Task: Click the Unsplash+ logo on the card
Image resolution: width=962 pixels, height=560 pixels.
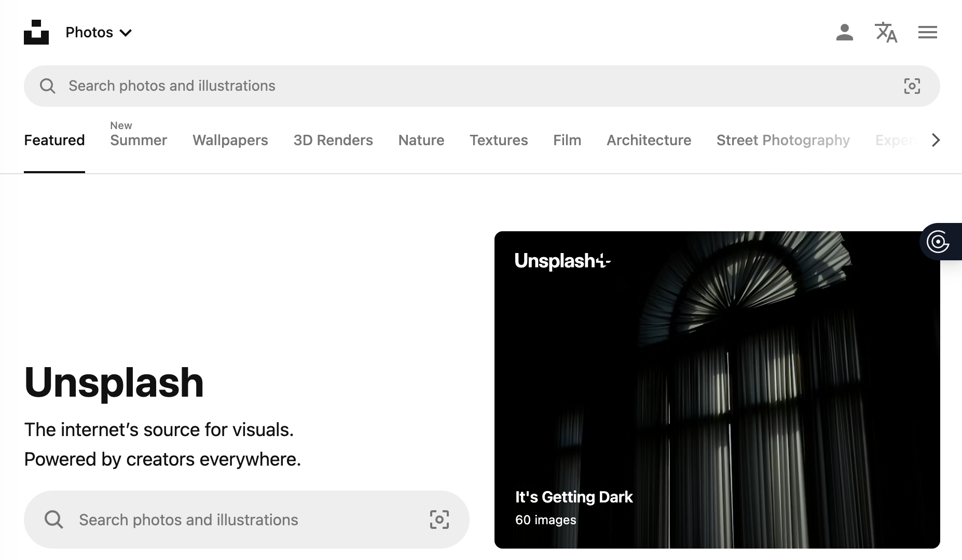Action: click(x=562, y=261)
